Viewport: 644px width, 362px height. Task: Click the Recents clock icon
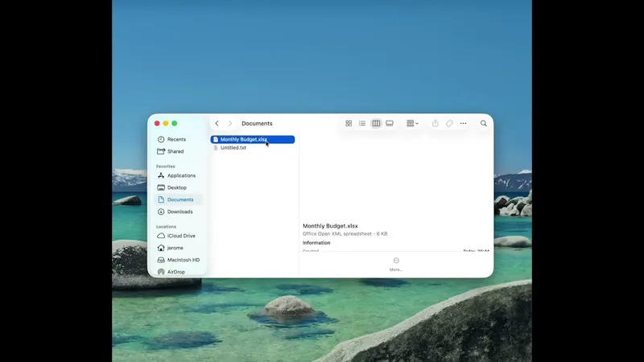pos(161,139)
